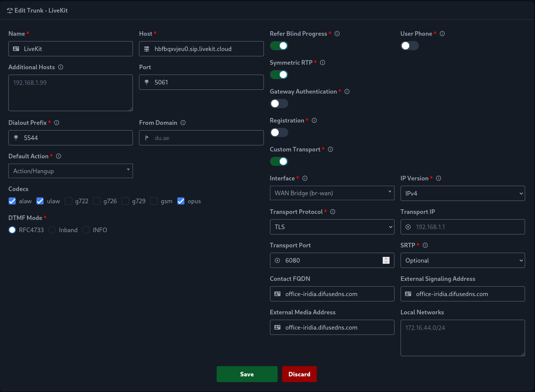Uncheck the opus codec checkbox

click(181, 201)
